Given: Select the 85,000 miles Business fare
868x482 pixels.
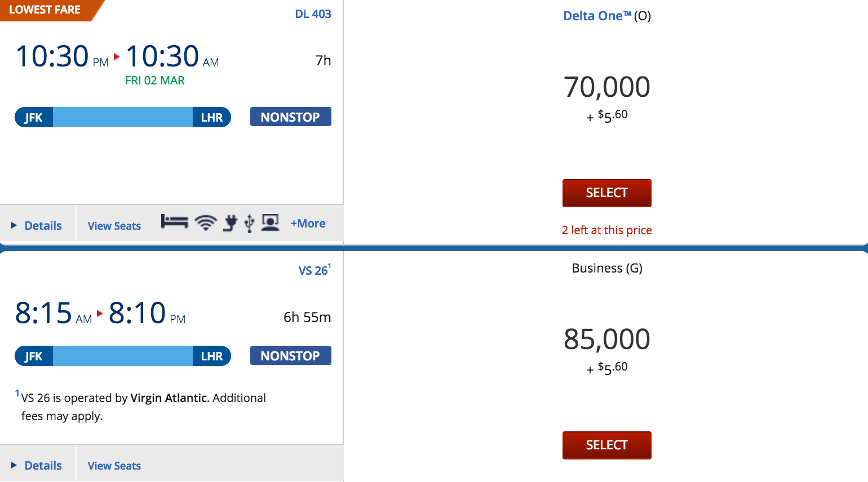Looking at the screenshot, I should click(606, 445).
